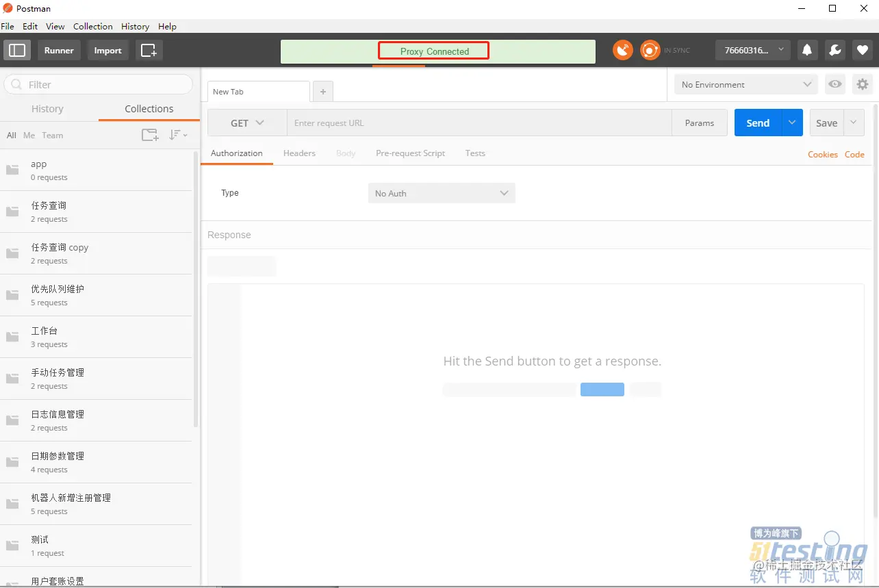Click the Save button

tap(826, 123)
